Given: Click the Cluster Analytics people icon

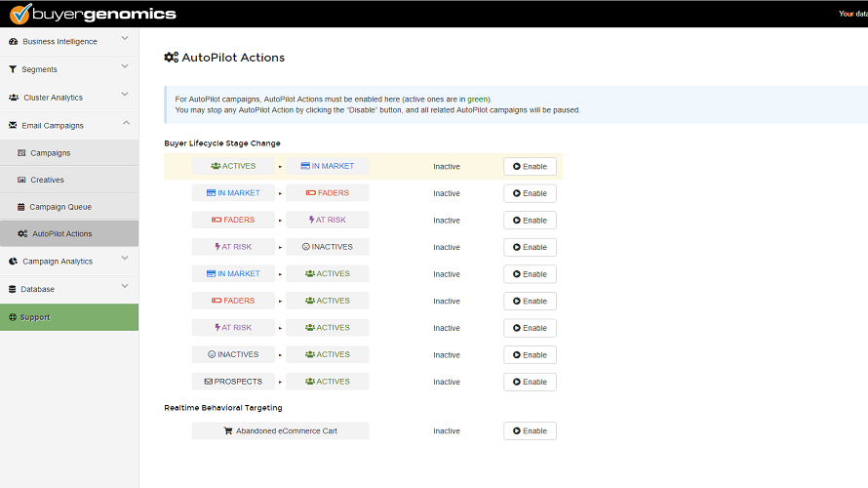Looking at the screenshot, I should click(14, 98).
